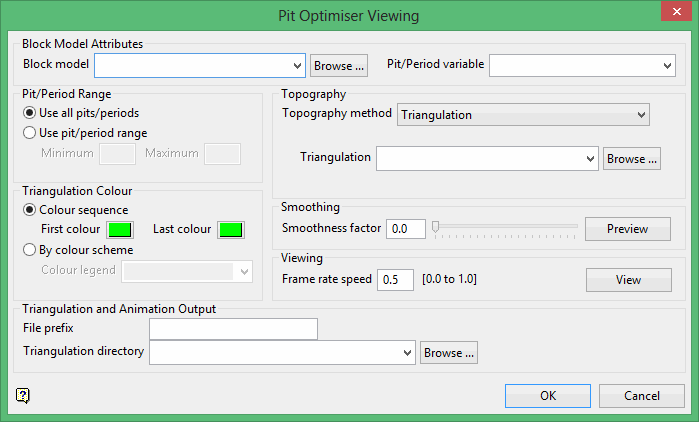Expand the Triangulation file dropdown
This screenshot has height=422, width=699.
[x=590, y=158]
